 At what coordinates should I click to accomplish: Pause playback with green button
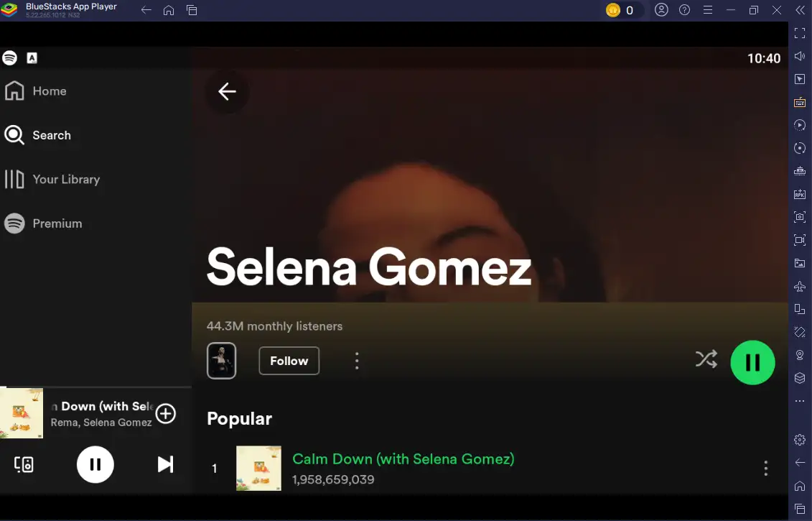click(x=752, y=362)
